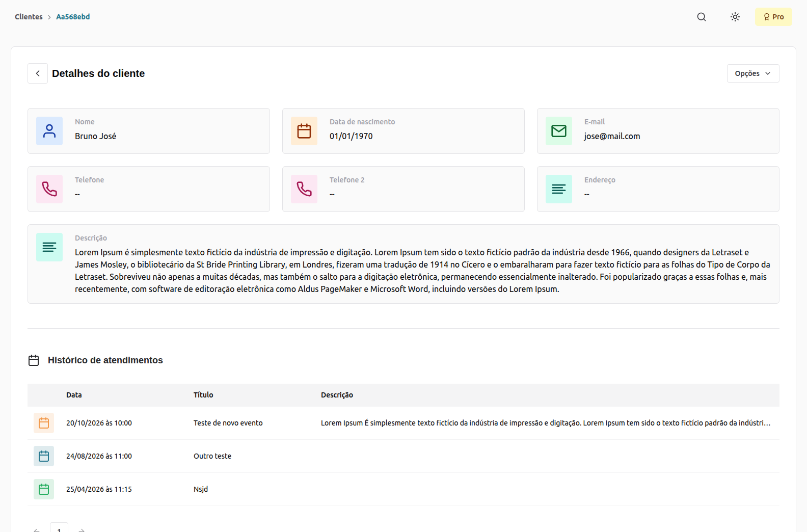Select calendar icon beside Histórico de atendimentos
Viewport: 807px width, 532px height.
34,360
